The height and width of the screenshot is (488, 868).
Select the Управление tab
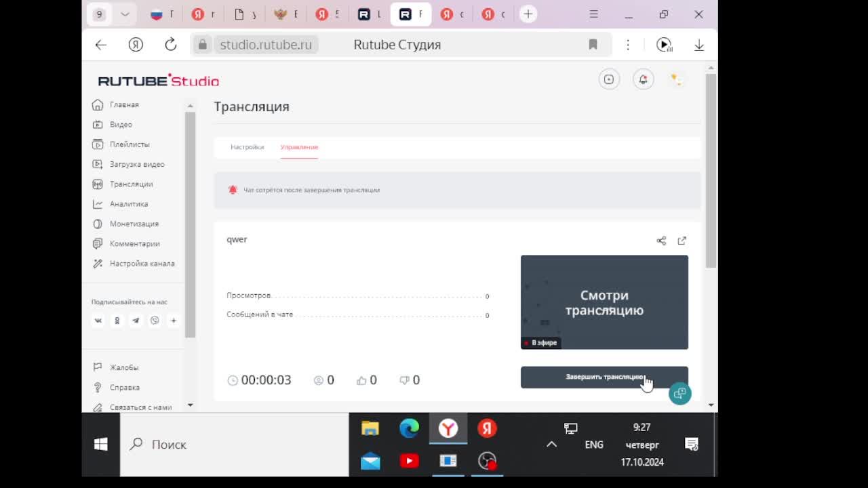pos(299,147)
